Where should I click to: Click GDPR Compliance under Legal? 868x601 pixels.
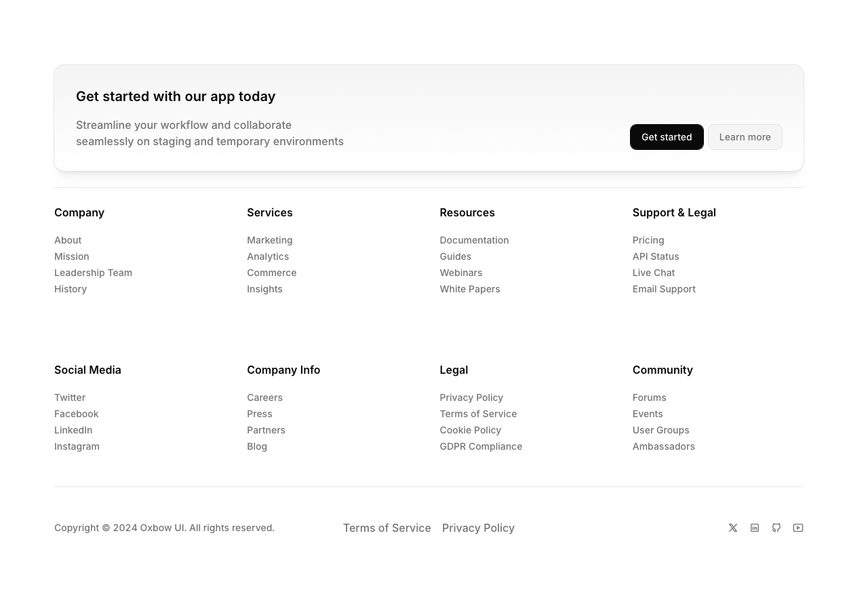(481, 446)
